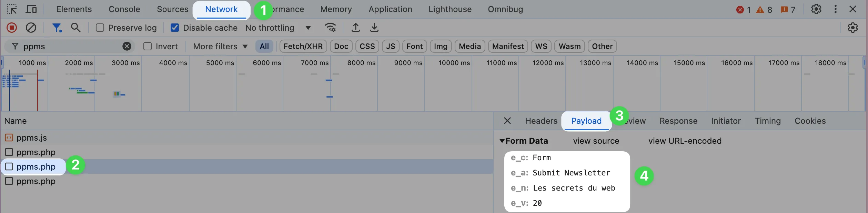Activate the inspect element picker icon

tap(12, 9)
